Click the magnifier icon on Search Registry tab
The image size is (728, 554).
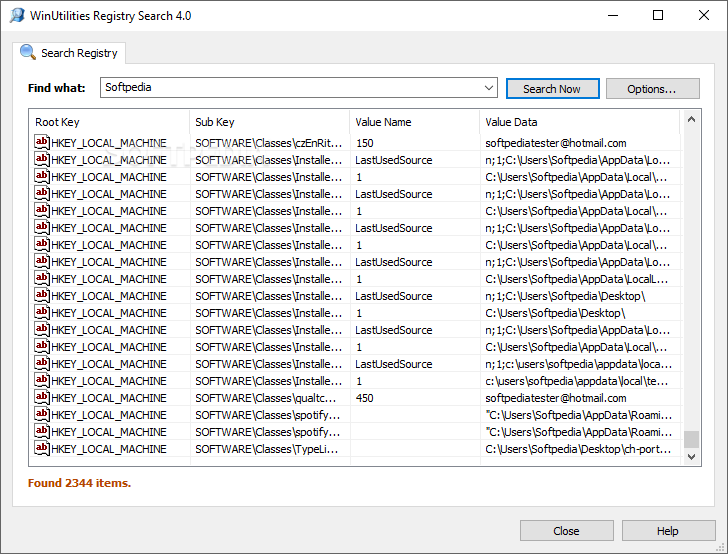(28, 52)
